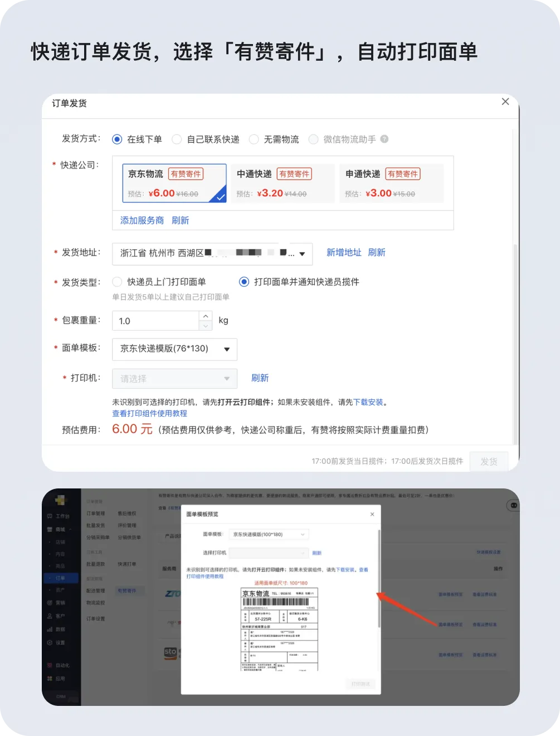Open the 快递模板设置 link

tap(489, 552)
